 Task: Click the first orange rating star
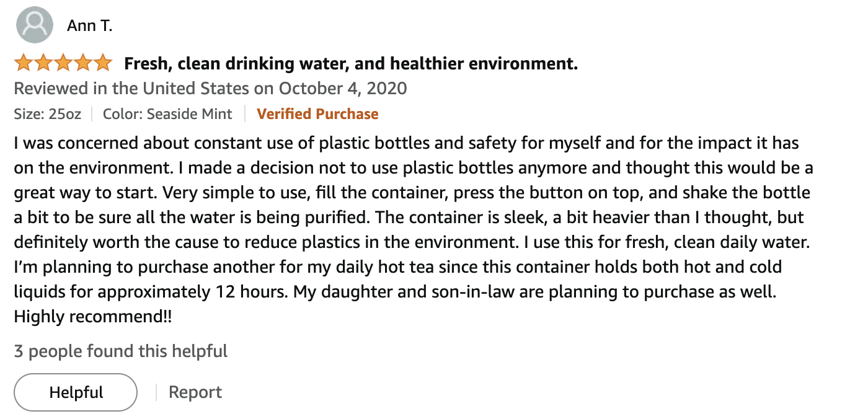click(24, 63)
